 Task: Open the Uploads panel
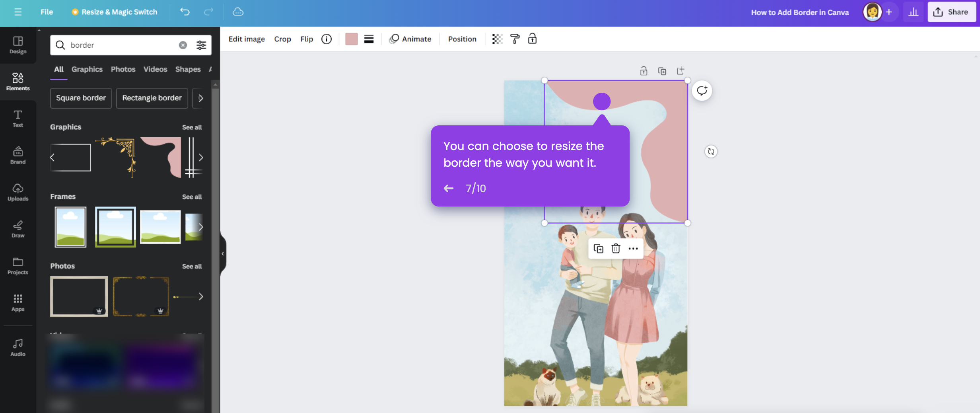17,193
